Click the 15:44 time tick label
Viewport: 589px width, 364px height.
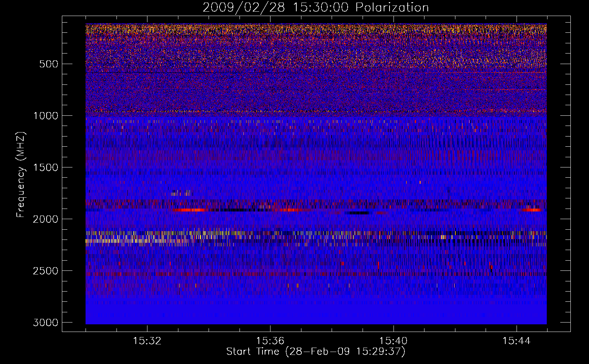pyautogui.click(x=516, y=341)
